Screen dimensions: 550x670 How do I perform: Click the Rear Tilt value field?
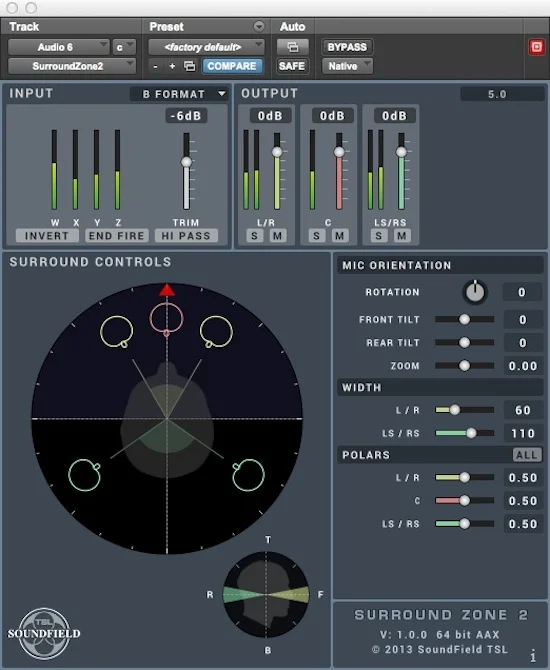point(522,343)
